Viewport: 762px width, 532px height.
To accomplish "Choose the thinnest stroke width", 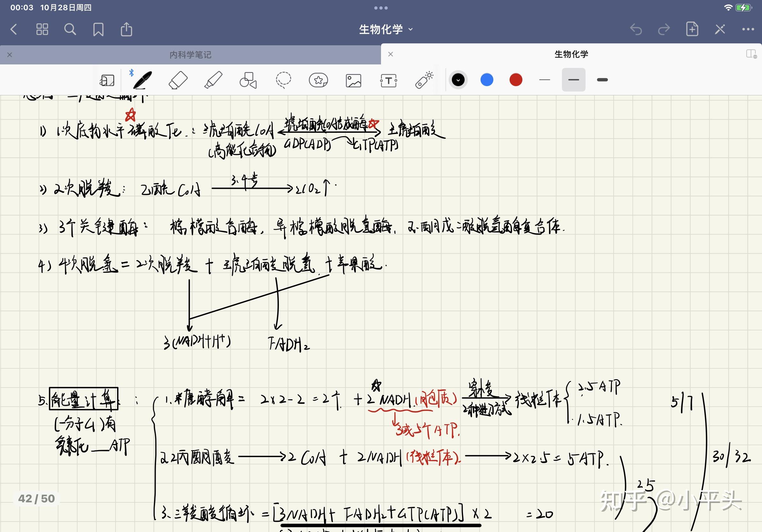I will coord(545,80).
